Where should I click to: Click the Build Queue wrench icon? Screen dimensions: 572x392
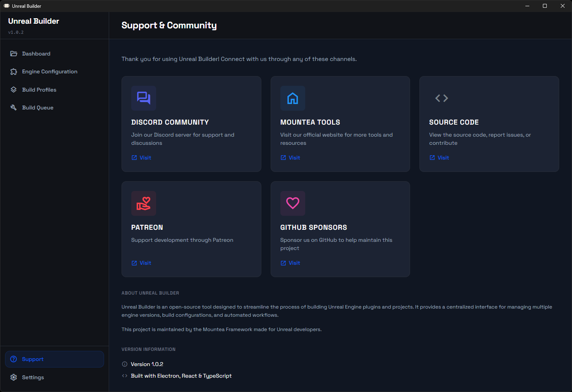(14, 108)
